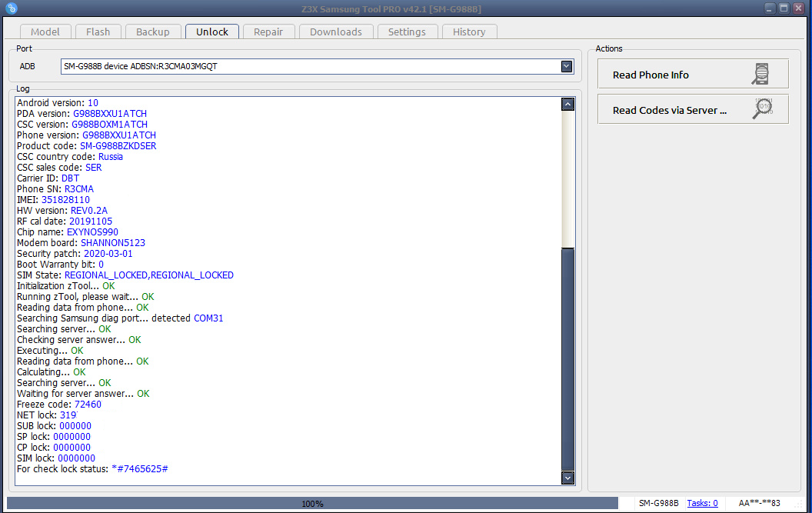Click the SM-G988B model in status bar
Image resolution: width=812 pixels, height=513 pixels.
(658, 503)
